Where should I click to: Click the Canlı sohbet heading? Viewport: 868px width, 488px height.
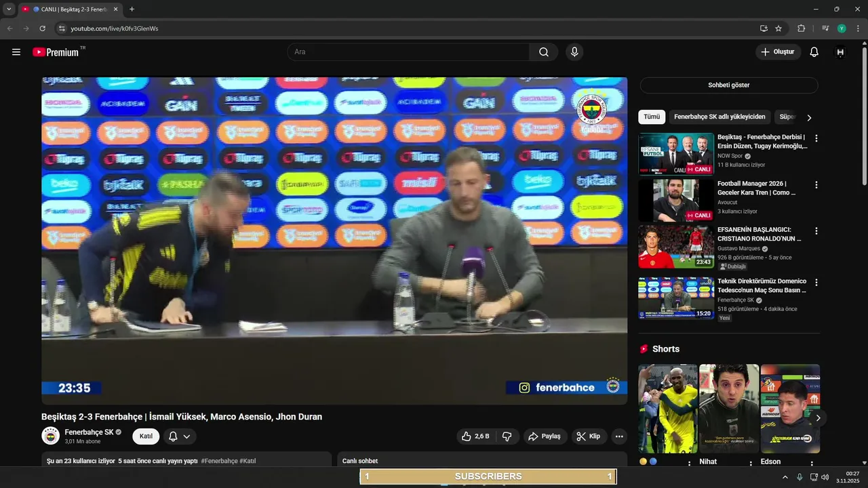pyautogui.click(x=360, y=461)
